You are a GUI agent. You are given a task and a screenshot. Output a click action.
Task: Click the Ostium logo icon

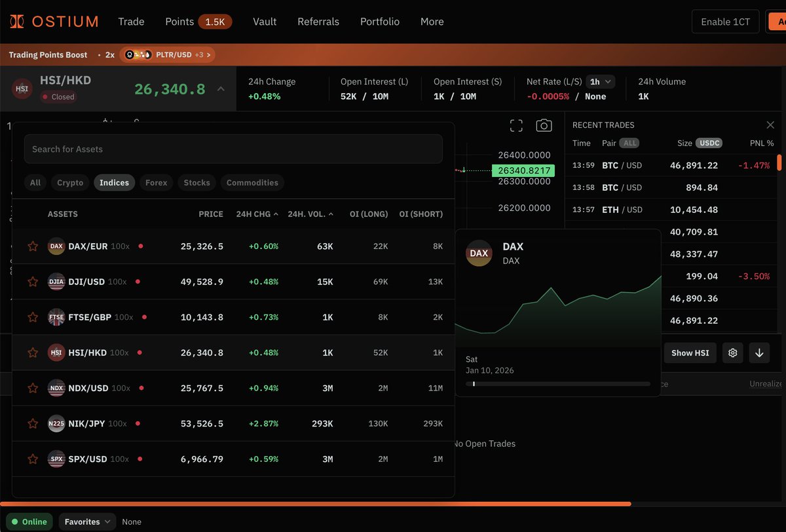click(17, 22)
